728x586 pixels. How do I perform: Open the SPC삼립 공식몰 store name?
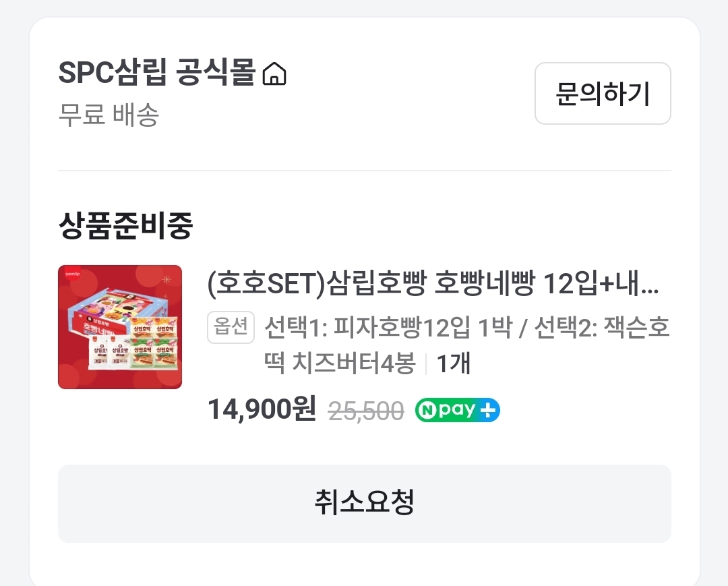click(157, 74)
